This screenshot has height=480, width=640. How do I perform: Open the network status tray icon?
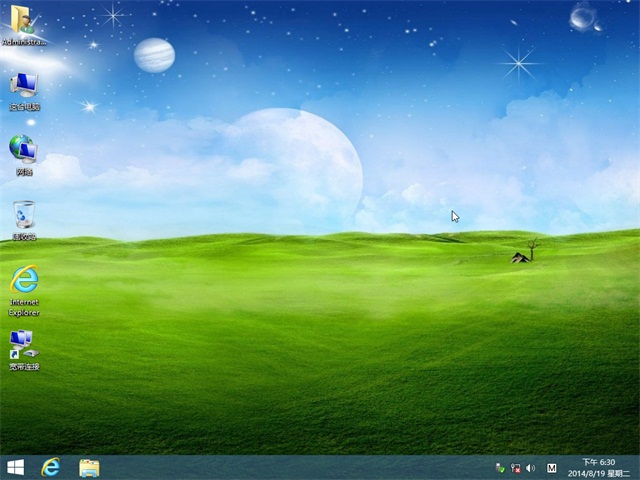(x=515, y=468)
